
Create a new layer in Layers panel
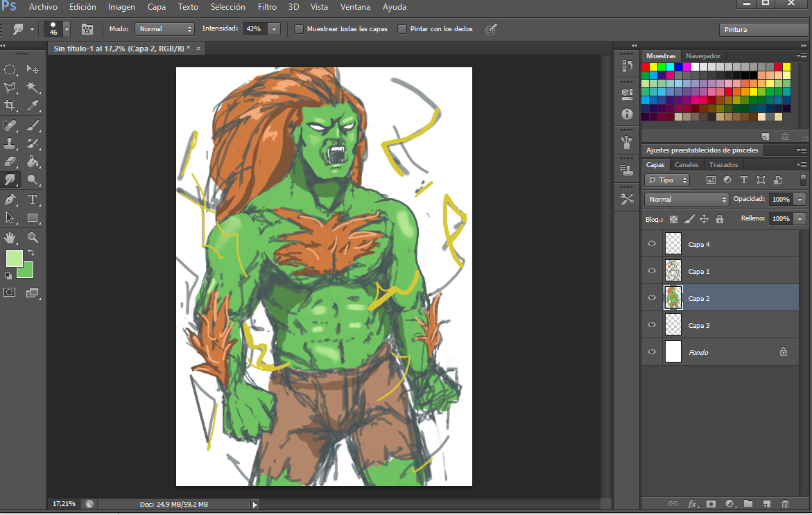coord(767,504)
